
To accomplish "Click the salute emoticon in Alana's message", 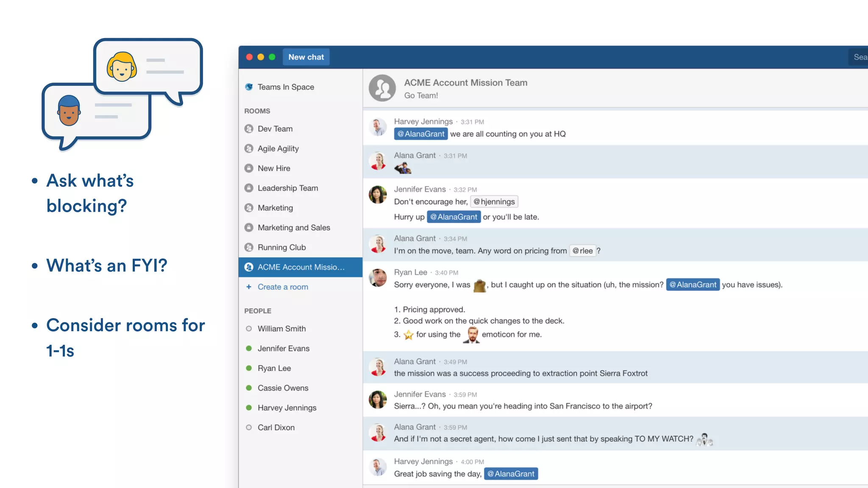I will 403,169.
